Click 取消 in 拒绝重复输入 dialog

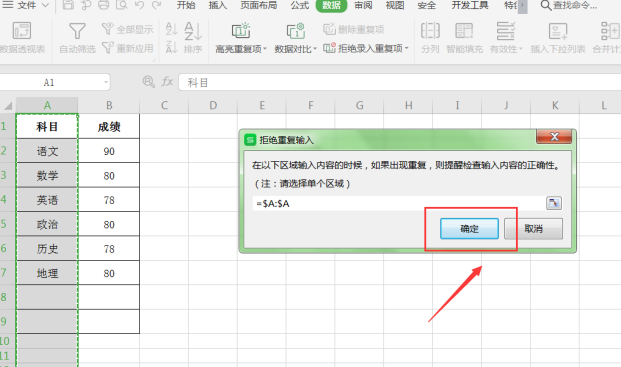coord(533,228)
